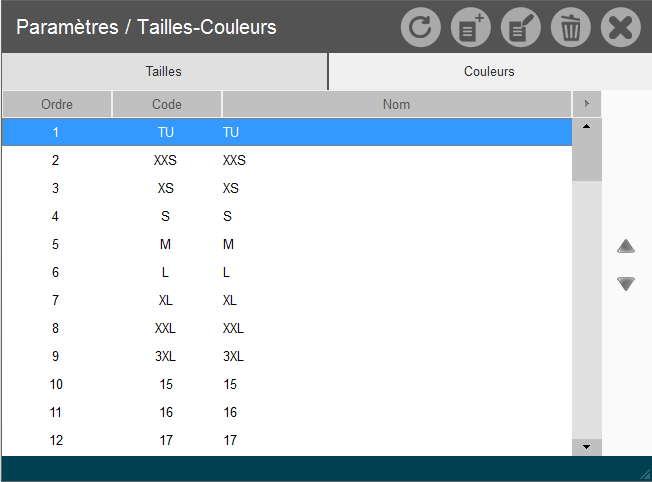Move selected row up with arrow
This screenshot has height=482, width=652.
tap(626, 246)
